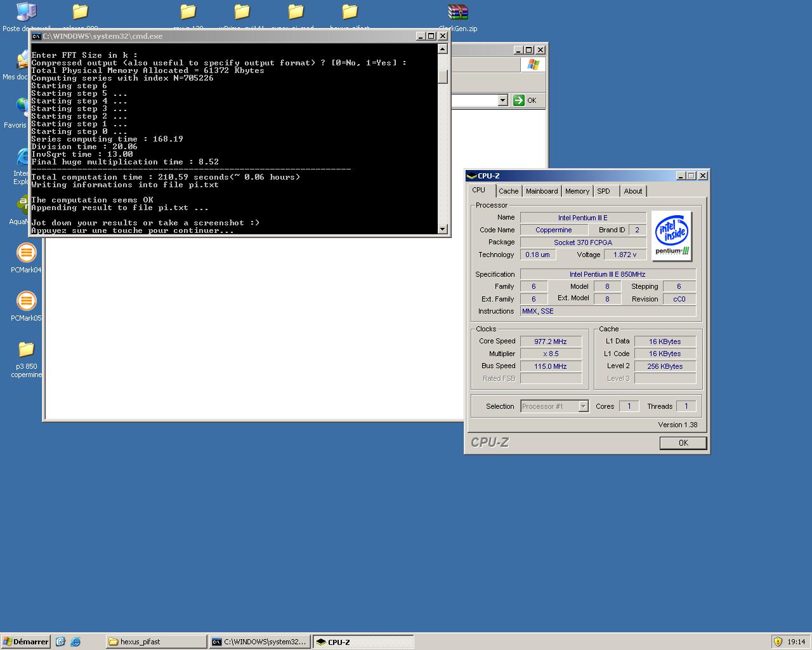Open the cpu-z 138 desktop folder
The height and width of the screenshot is (650, 812).
(188, 13)
